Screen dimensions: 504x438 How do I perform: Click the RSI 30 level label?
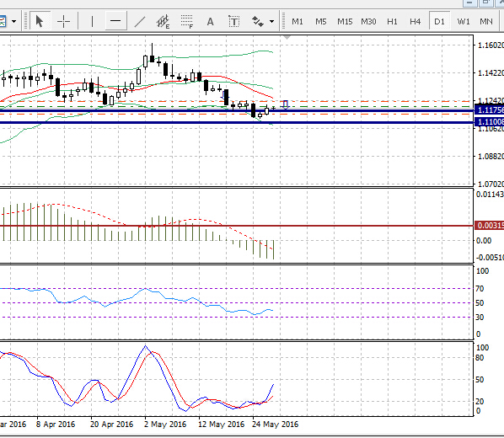coord(480,318)
